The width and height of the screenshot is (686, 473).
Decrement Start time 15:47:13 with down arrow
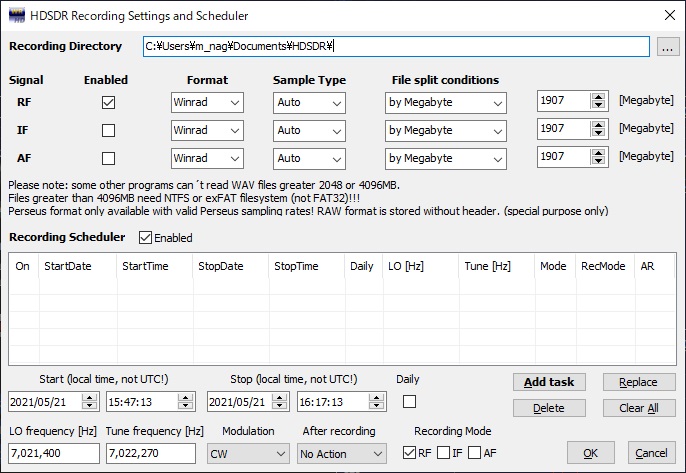(x=185, y=406)
